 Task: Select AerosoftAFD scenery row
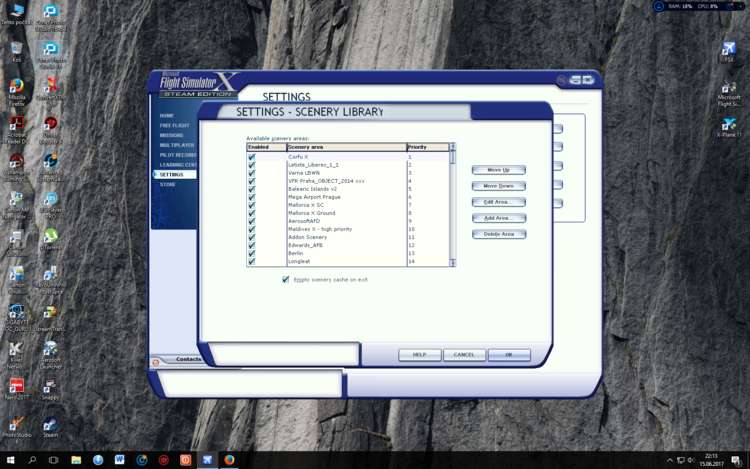(348, 221)
